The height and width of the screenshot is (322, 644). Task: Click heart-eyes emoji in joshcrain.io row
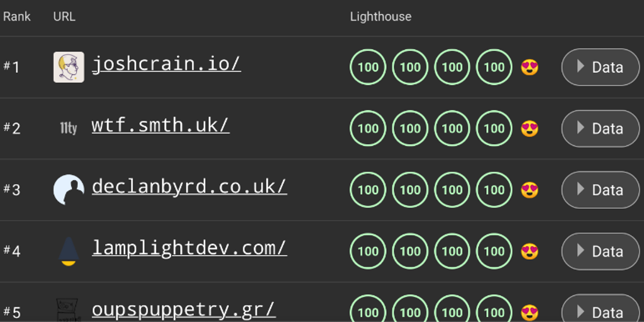pos(530,67)
